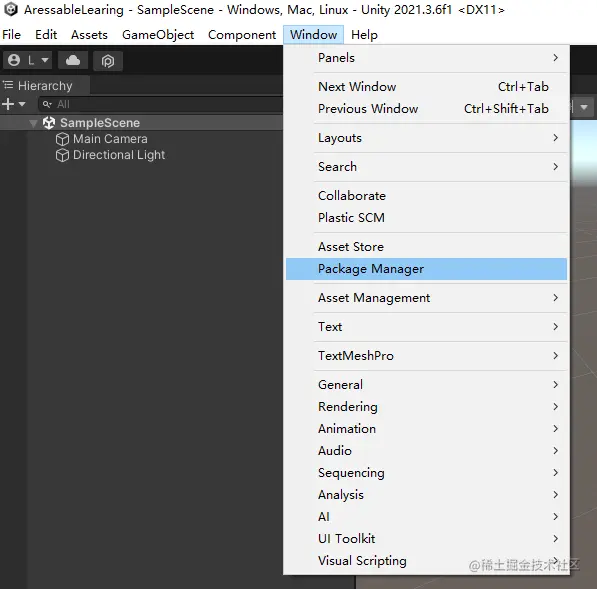Open the dropdown arrow right of the Window menu

[584, 107]
